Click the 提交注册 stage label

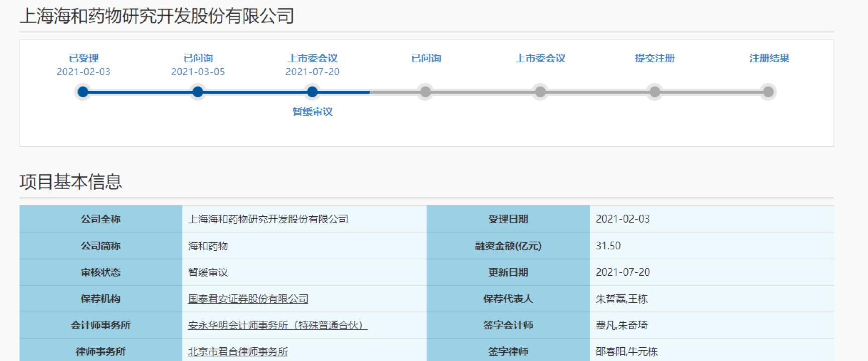tap(655, 58)
